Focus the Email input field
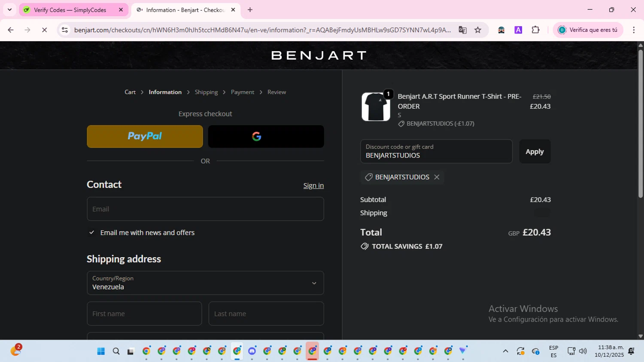 coord(205,209)
